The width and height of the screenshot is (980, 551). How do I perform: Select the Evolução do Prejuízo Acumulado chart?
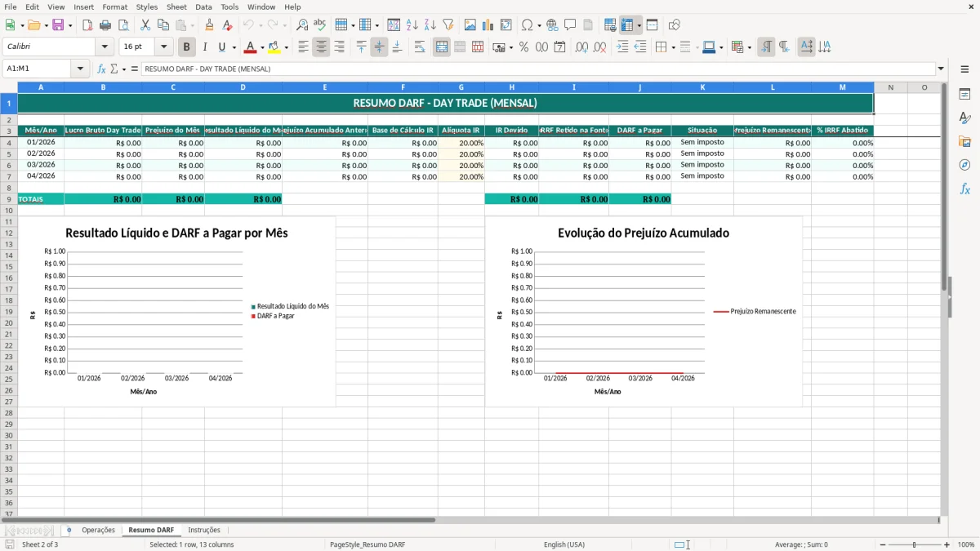point(644,311)
